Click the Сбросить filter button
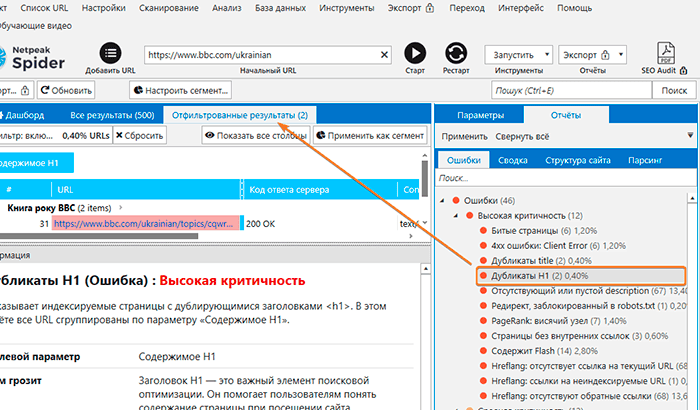The width and height of the screenshot is (700, 410). pyautogui.click(x=140, y=135)
